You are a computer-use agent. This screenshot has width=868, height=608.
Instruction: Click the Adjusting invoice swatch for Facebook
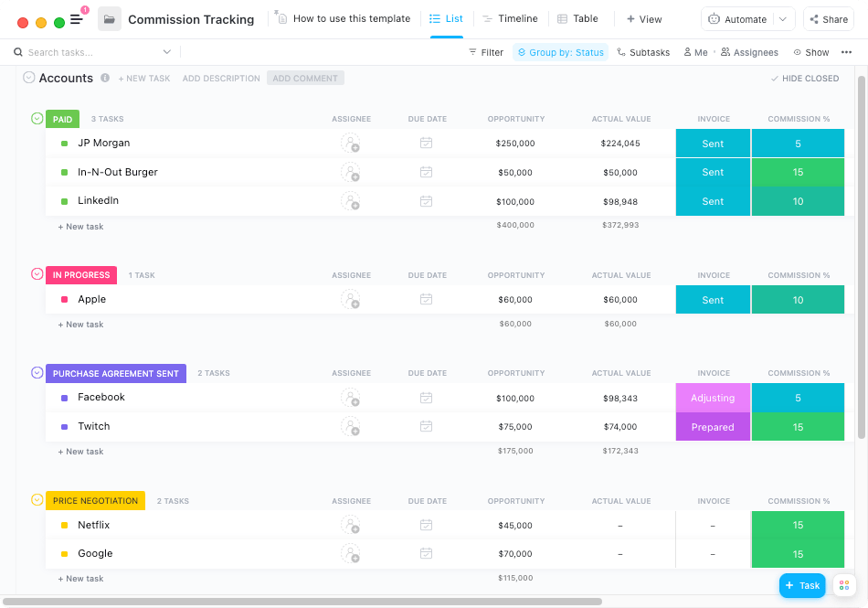click(713, 398)
